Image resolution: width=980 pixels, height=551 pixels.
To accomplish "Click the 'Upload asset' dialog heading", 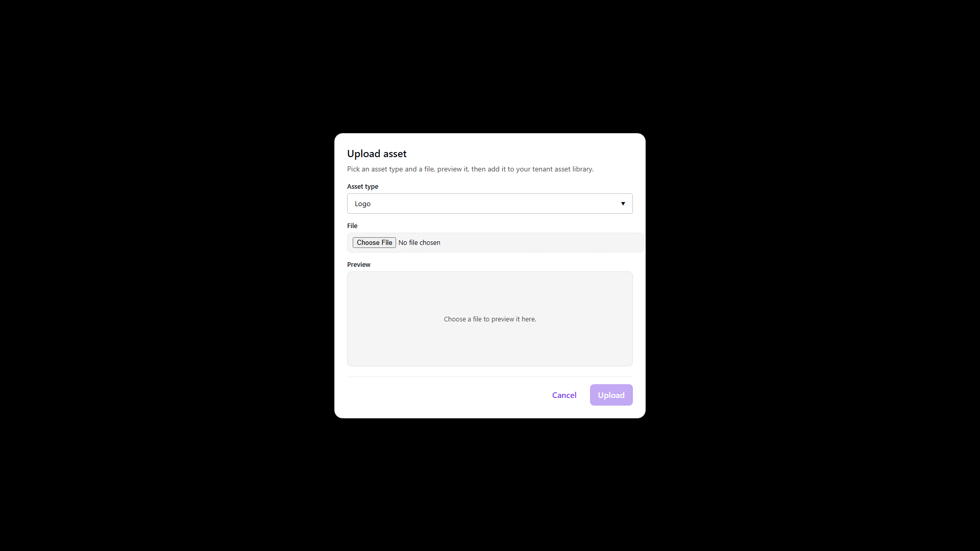I will click(x=377, y=154).
